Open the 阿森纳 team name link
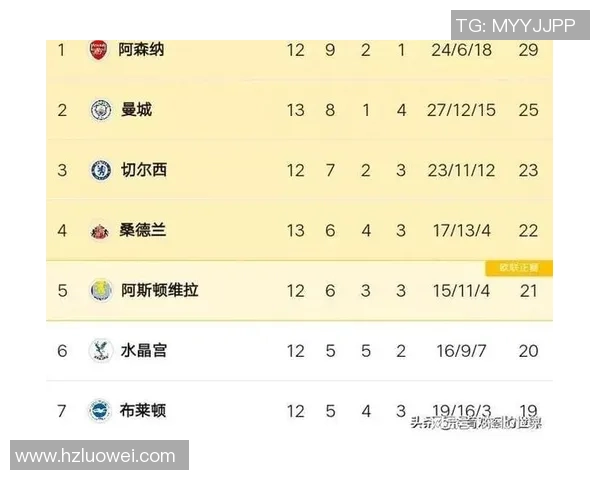The height and width of the screenshot is (480, 600). (x=141, y=49)
